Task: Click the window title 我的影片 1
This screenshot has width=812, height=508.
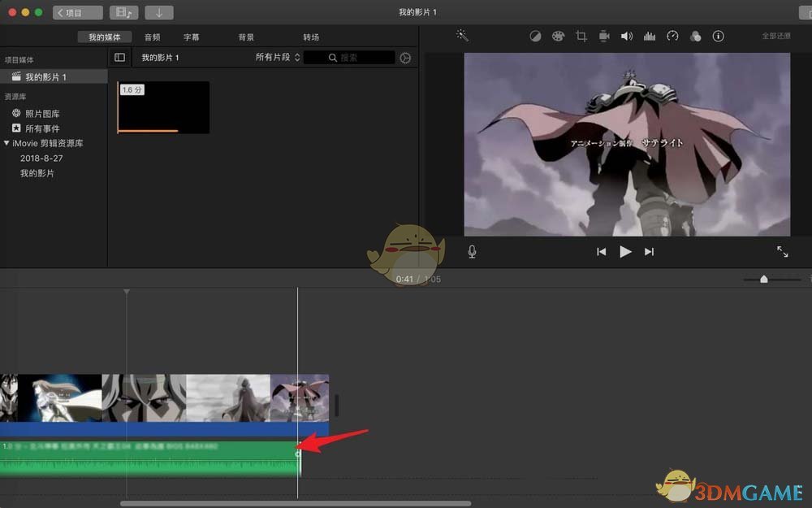Action: (417, 12)
